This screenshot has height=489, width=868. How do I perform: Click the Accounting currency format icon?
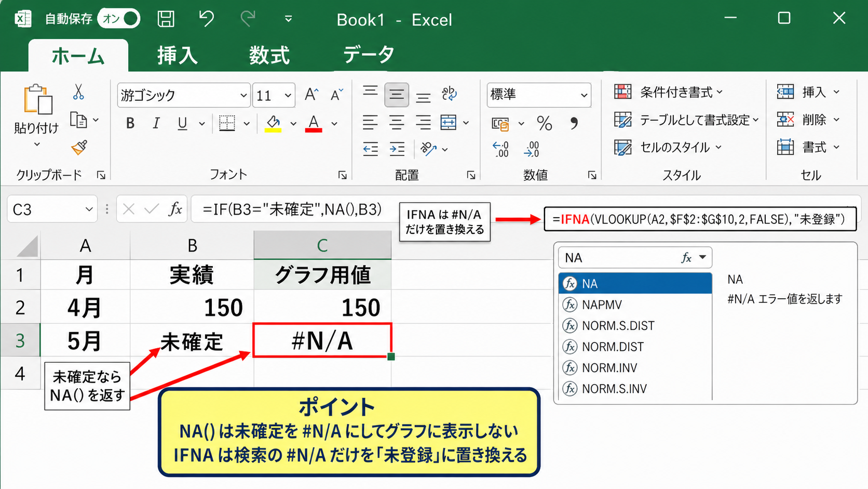pos(500,124)
